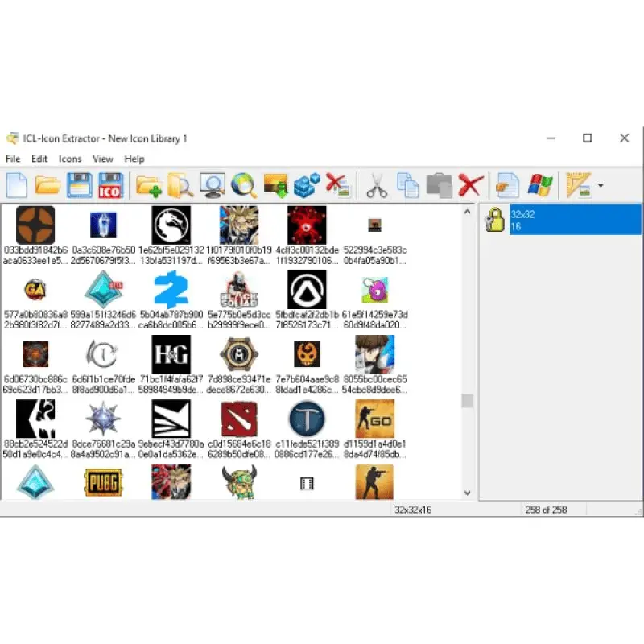Click the scan folder magnifier icon
644x644 pixels.
tap(180, 186)
